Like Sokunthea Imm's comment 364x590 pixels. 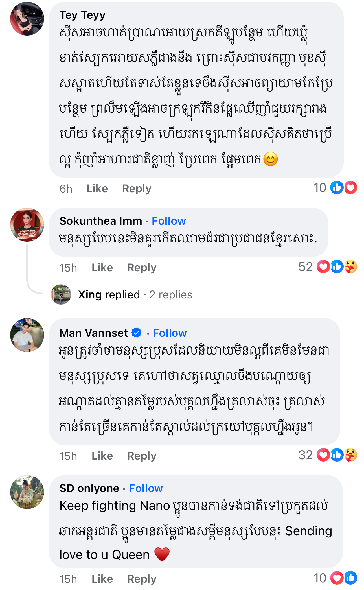tap(102, 268)
